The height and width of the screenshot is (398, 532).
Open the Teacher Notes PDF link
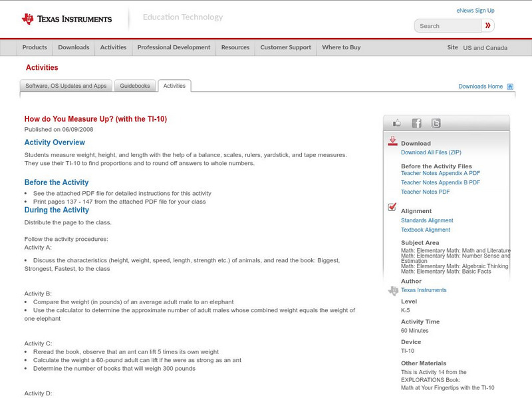pos(425,192)
